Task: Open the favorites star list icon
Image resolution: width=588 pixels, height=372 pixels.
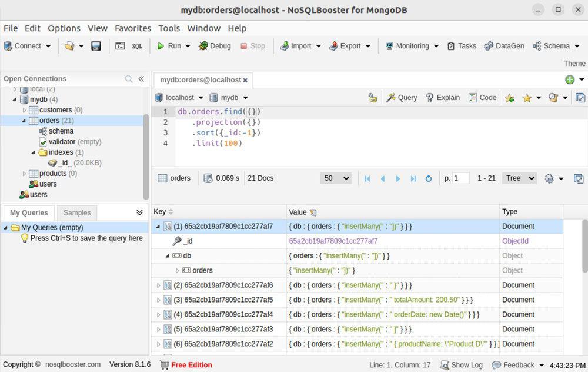Action: [x=527, y=98]
